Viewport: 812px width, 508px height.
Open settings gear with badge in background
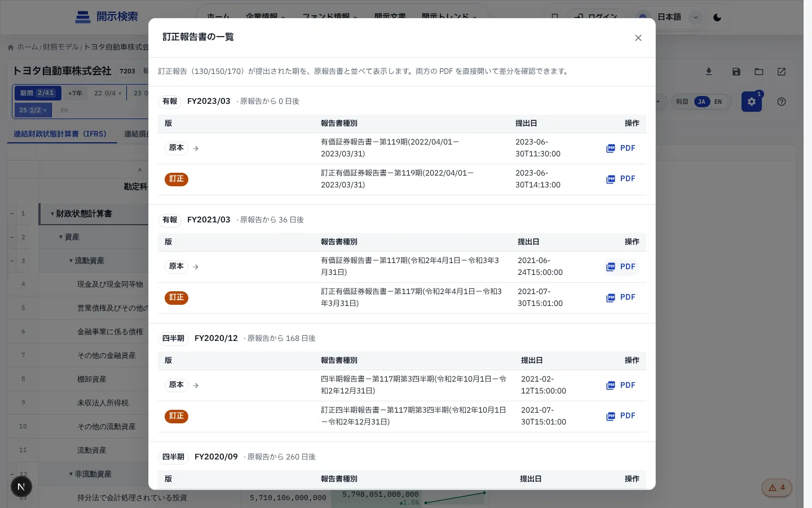point(752,102)
